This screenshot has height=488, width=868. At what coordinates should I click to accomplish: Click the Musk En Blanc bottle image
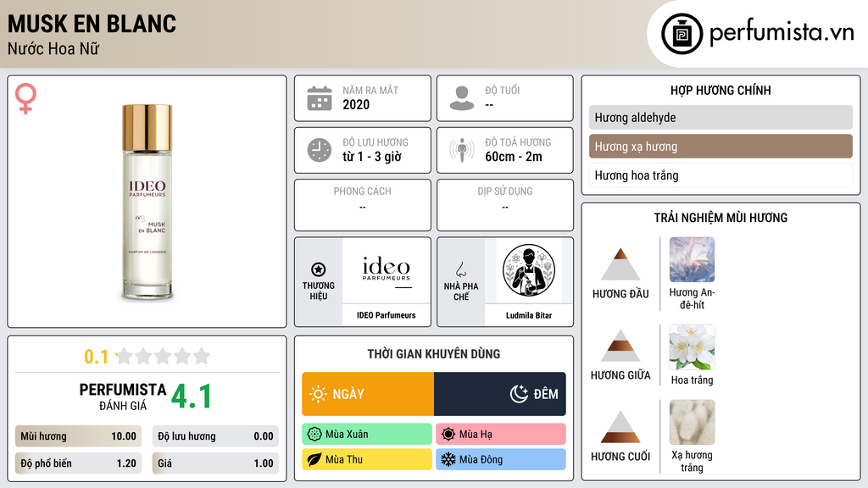[147, 202]
